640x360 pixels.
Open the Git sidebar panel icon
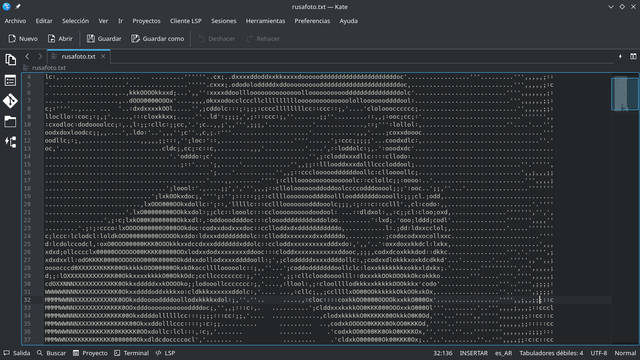pyautogui.click(x=10, y=101)
